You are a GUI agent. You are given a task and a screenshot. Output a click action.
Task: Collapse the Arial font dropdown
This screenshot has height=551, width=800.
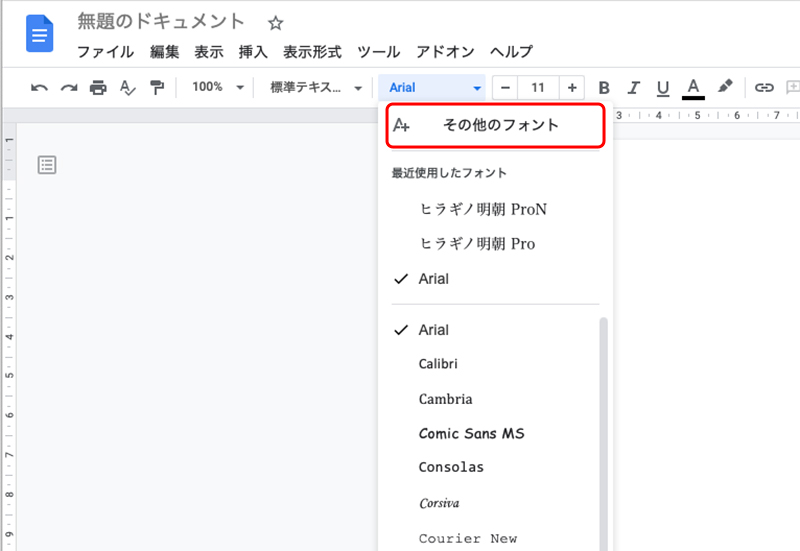(431, 88)
